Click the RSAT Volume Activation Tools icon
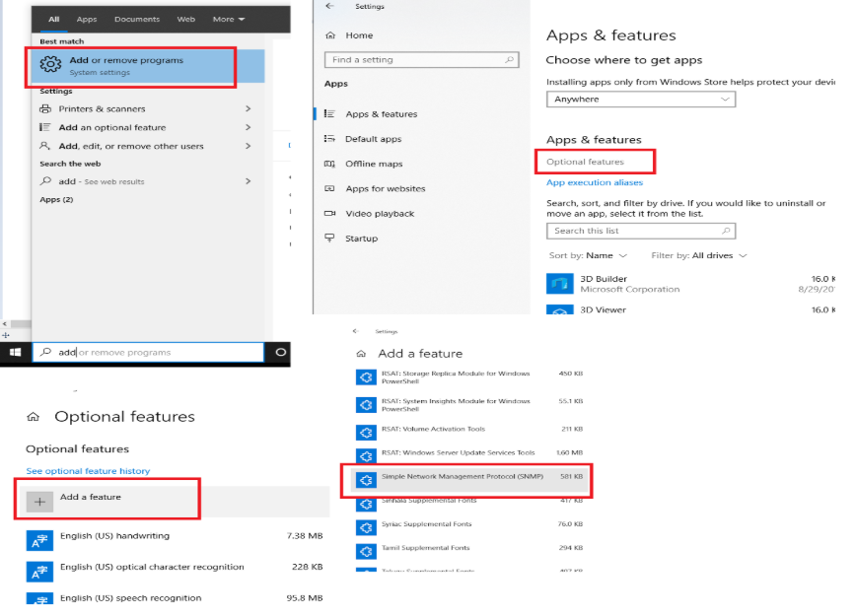856x616 pixels. click(366, 433)
